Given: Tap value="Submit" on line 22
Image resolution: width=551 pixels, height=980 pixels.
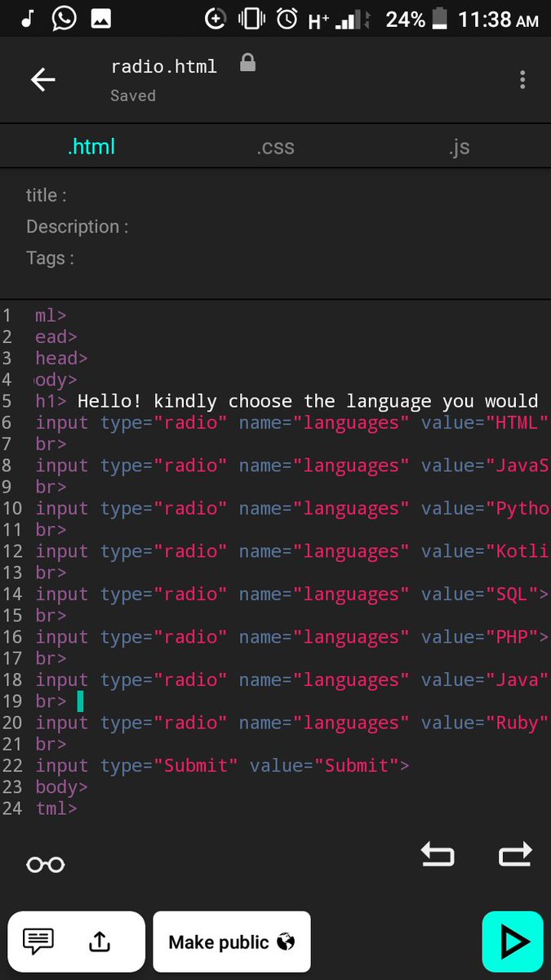Looking at the screenshot, I should pos(323,765).
